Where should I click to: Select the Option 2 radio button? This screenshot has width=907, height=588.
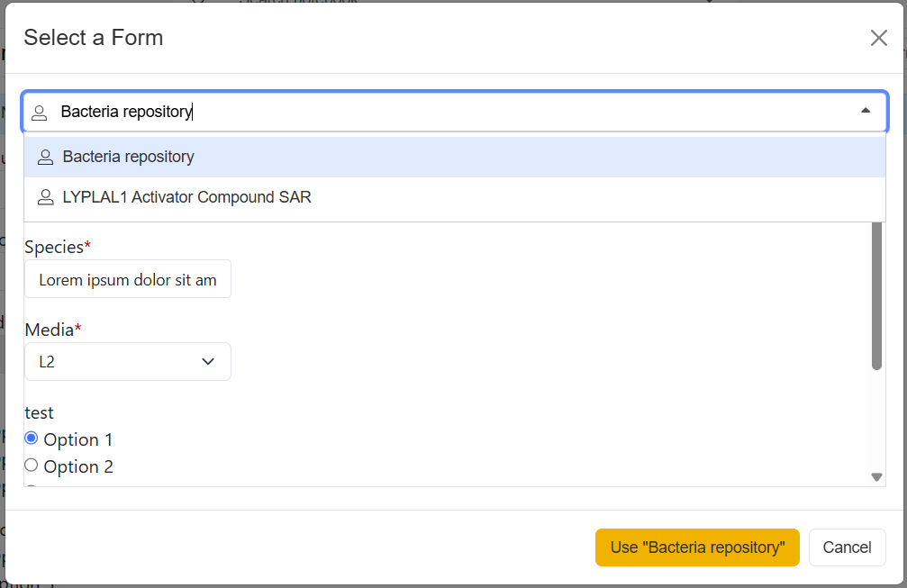(x=32, y=466)
